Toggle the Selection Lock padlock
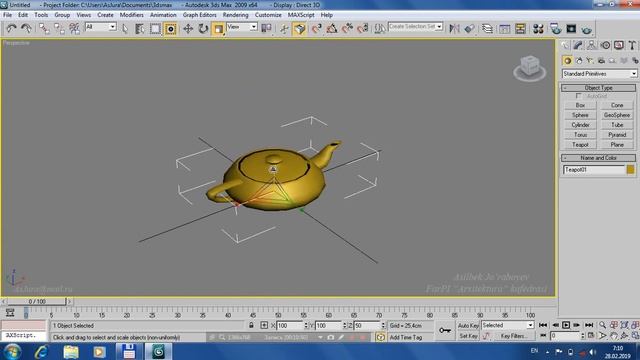Viewport: 640px width, 360px height. coord(251,325)
